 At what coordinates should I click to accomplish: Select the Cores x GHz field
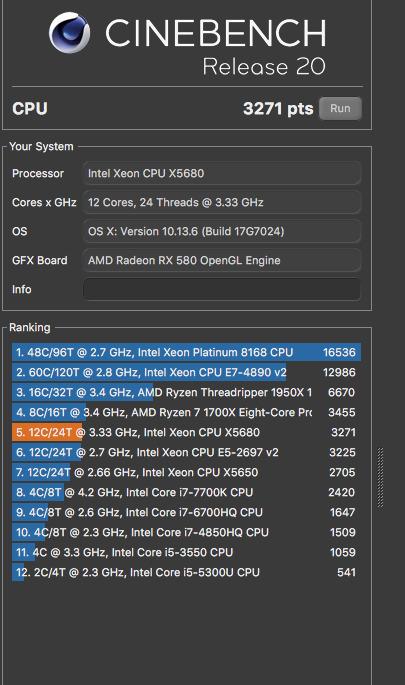click(222, 202)
